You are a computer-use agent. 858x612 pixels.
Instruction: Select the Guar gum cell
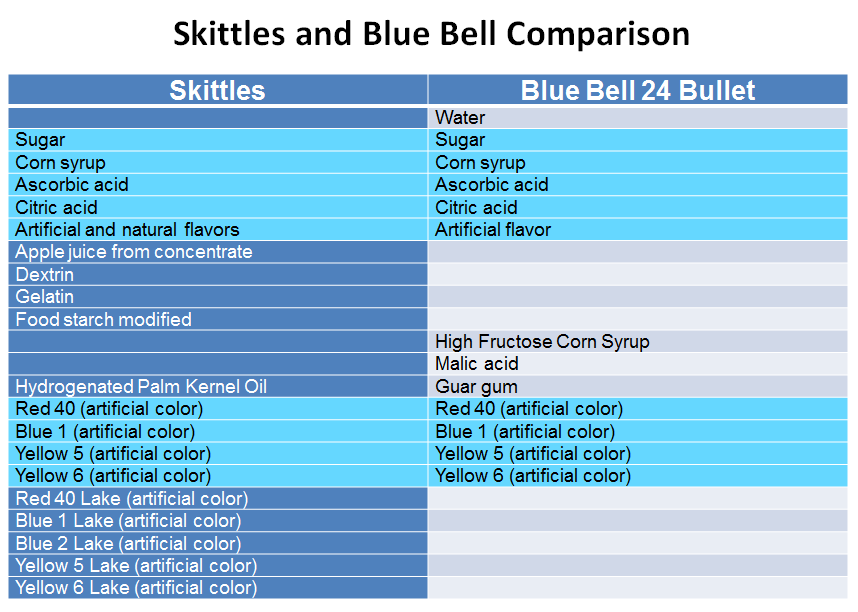point(638,386)
